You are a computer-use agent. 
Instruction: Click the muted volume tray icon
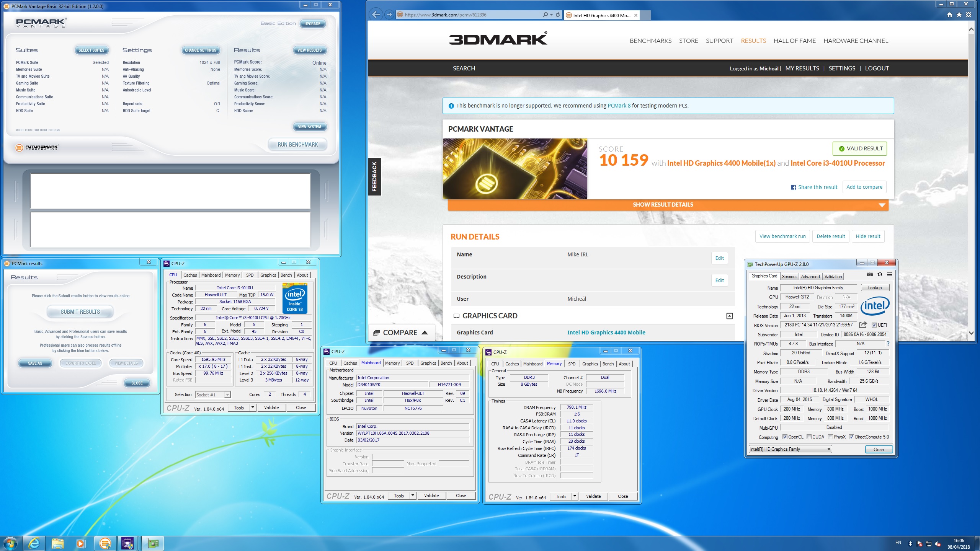point(938,543)
